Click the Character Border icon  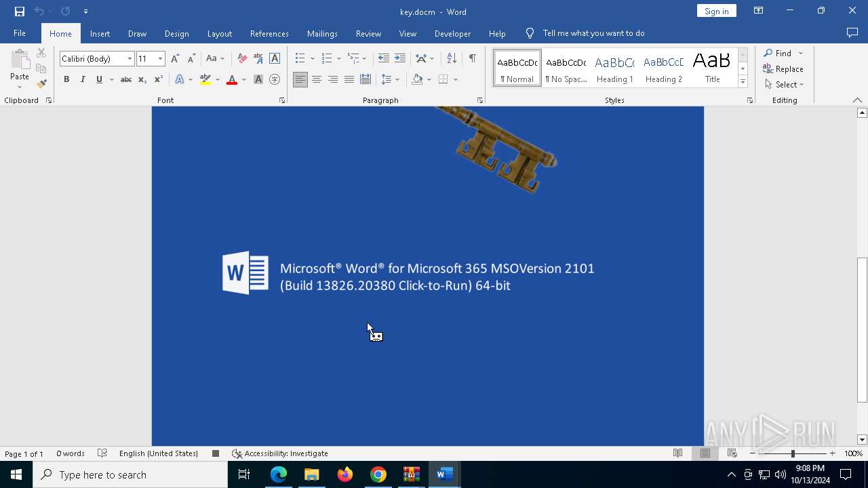(x=275, y=59)
